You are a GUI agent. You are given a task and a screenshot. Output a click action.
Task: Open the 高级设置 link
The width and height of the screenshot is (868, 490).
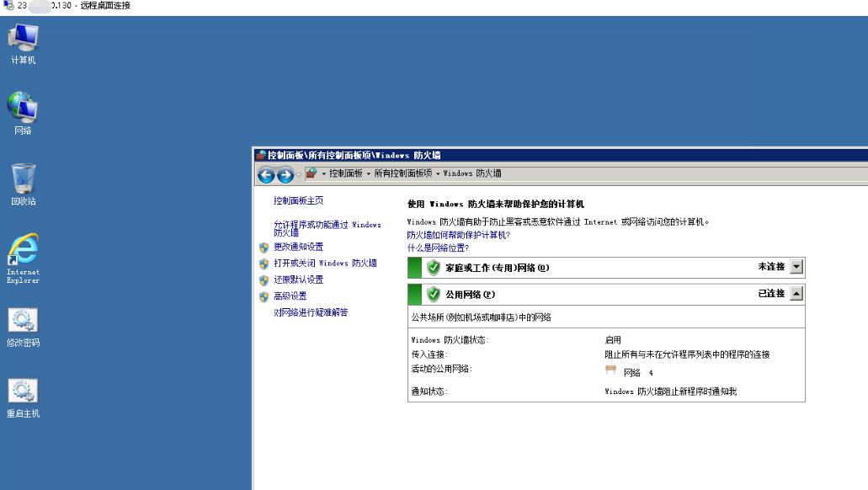[x=290, y=296]
